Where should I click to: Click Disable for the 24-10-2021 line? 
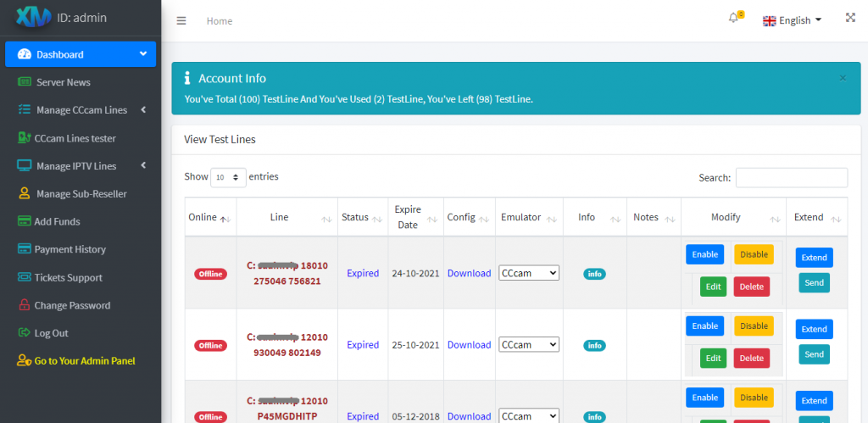click(x=754, y=254)
